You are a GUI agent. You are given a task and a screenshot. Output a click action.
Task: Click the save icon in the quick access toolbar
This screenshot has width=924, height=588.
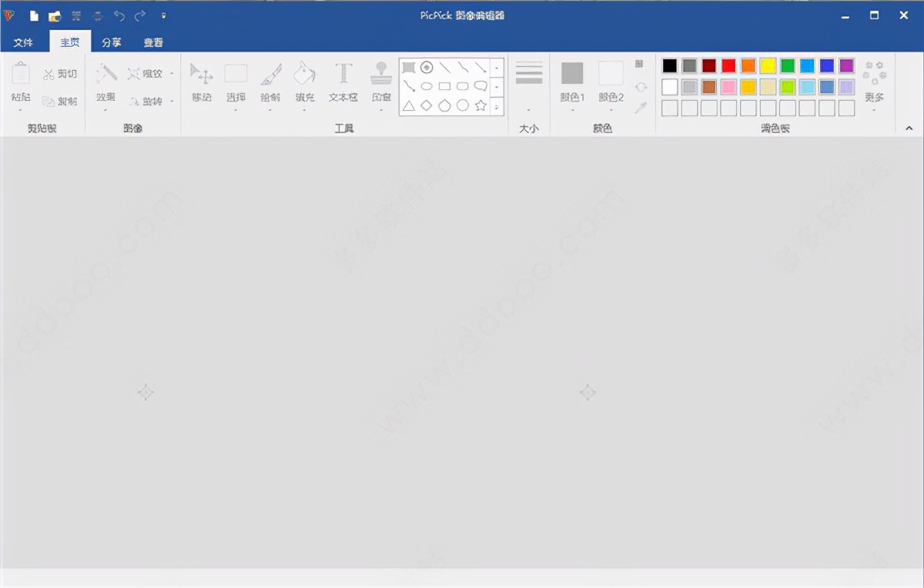pos(76,15)
